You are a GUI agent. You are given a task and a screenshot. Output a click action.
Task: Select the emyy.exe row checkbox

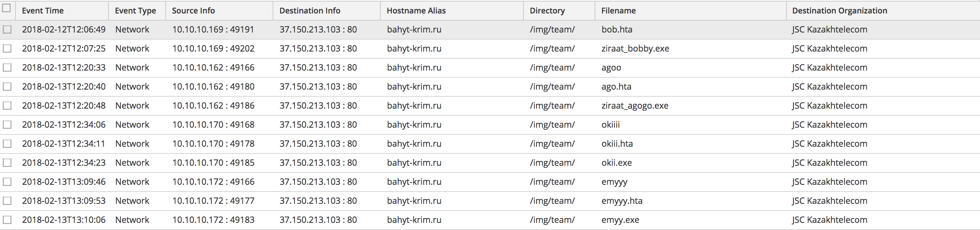click(x=7, y=220)
